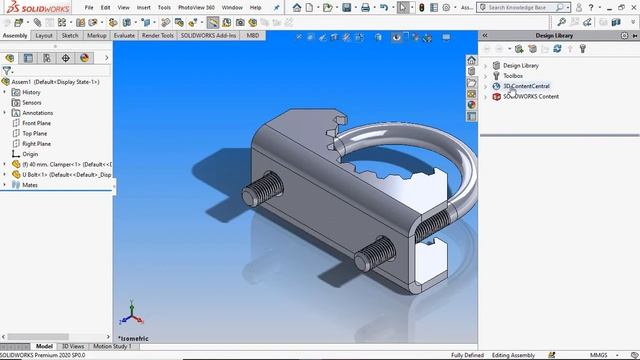This screenshot has width=640, height=360.
Task: Activate the Select cursor tool
Action: tap(402, 7)
